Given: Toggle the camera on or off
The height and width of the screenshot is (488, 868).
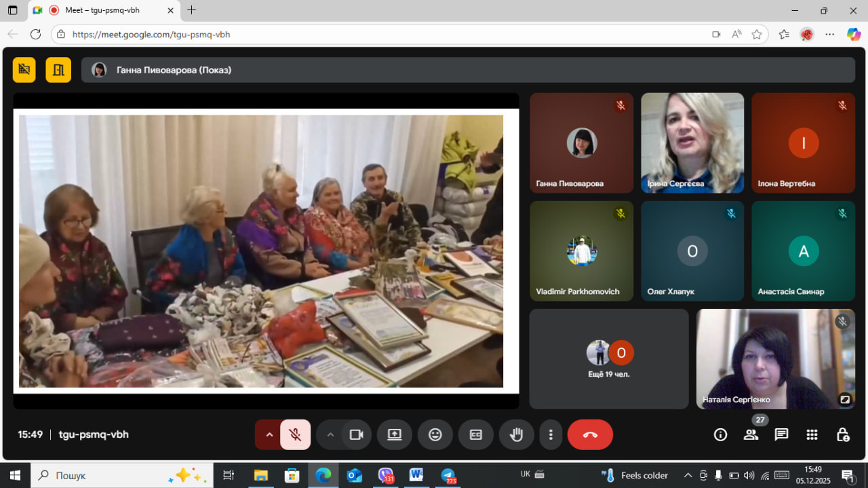Looking at the screenshot, I should 356,435.
